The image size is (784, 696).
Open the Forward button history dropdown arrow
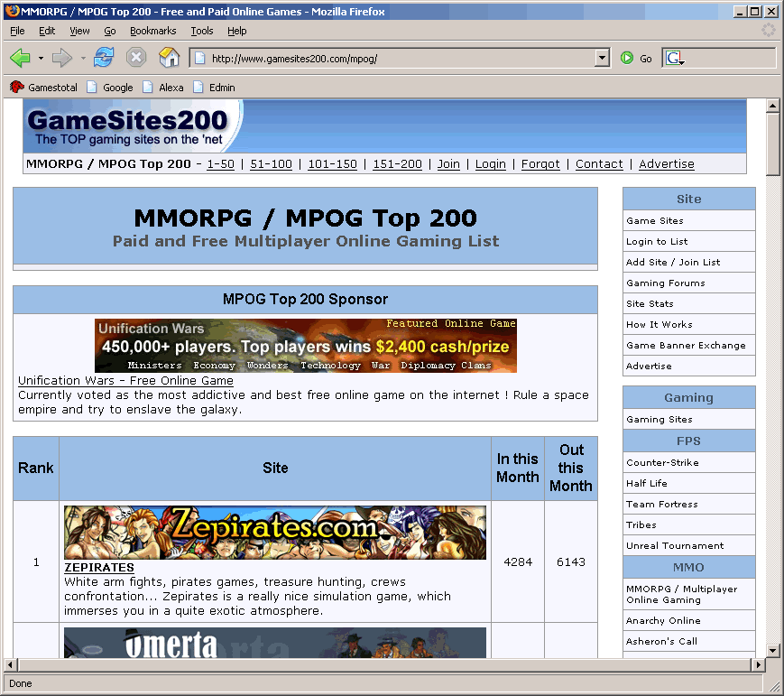(x=83, y=58)
